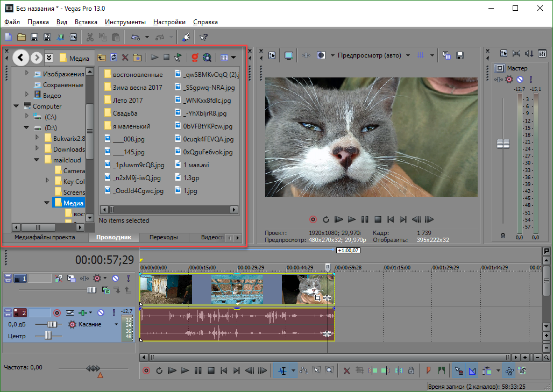Open the preview quality dropdown
This screenshot has height=392, width=553.
pos(408,55)
